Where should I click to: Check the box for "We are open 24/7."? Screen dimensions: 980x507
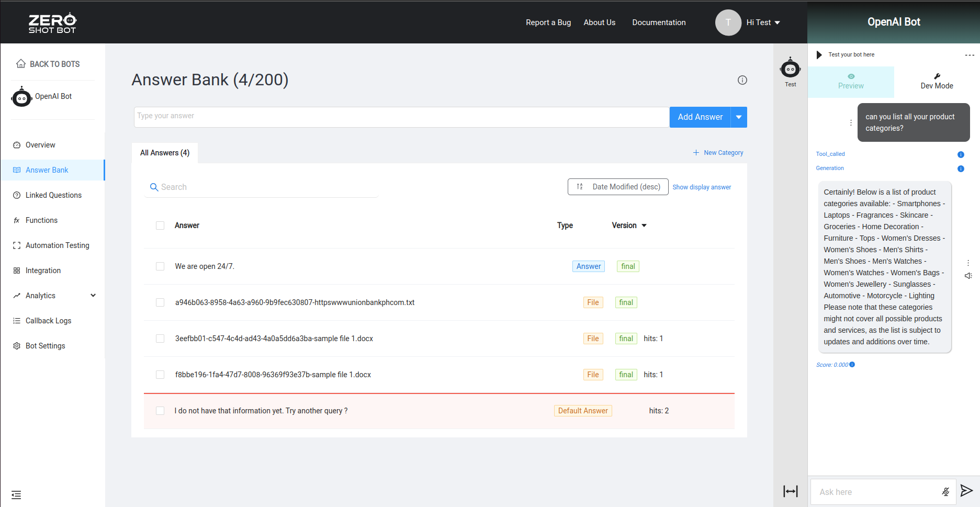160,266
